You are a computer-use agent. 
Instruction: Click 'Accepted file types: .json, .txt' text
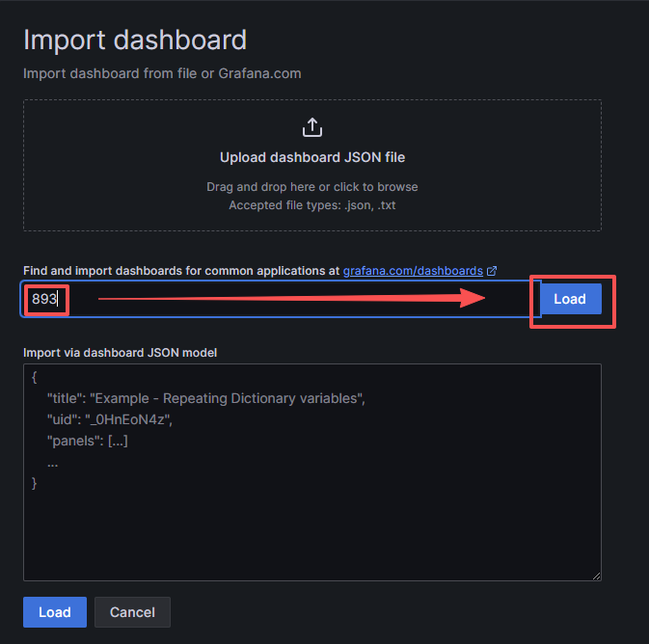(x=312, y=205)
